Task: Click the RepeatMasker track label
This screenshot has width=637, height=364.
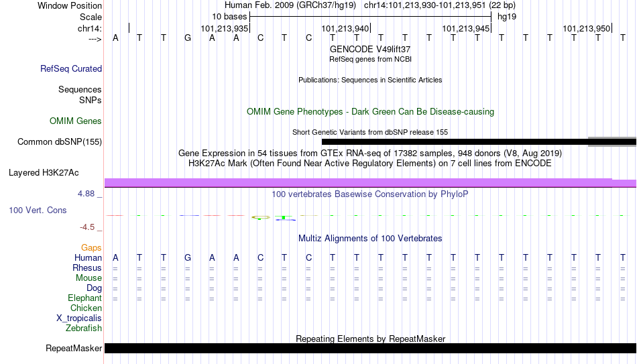Action: [x=74, y=348]
